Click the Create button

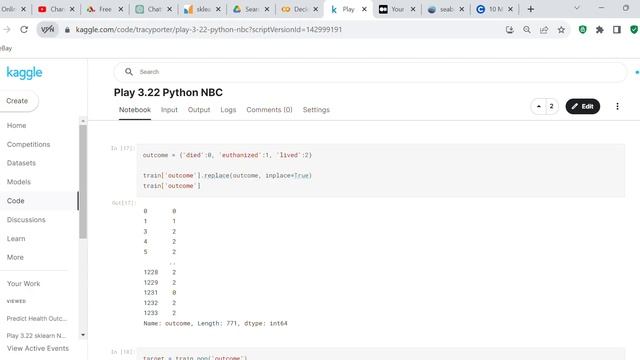17,101
